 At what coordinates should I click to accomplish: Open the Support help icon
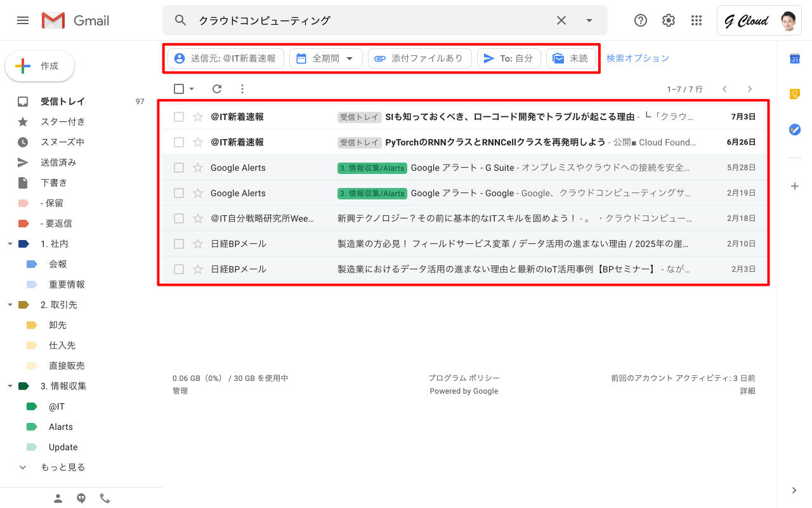[x=641, y=20]
